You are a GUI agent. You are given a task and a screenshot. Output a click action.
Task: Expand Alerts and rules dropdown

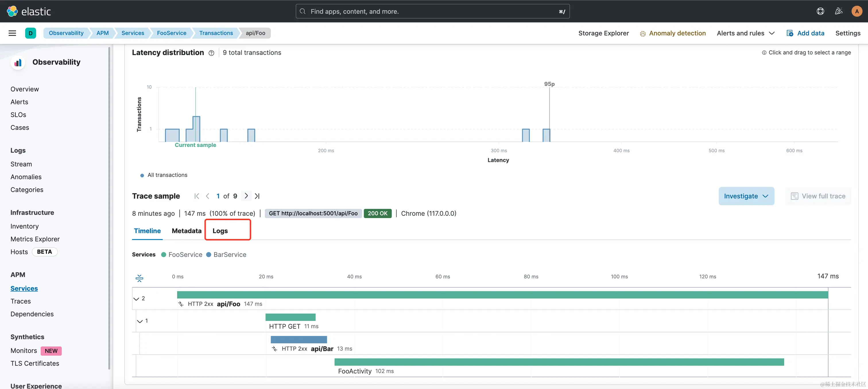pyautogui.click(x=745, y=33)
